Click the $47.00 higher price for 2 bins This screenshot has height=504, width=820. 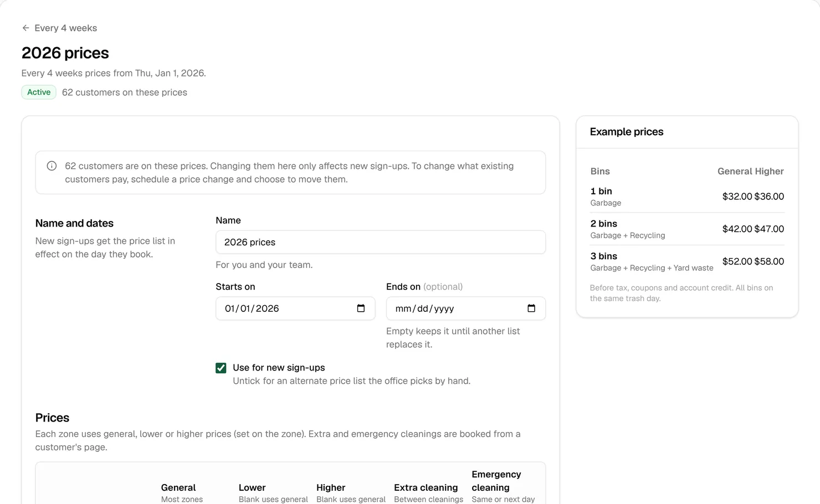tap(769, 229)
